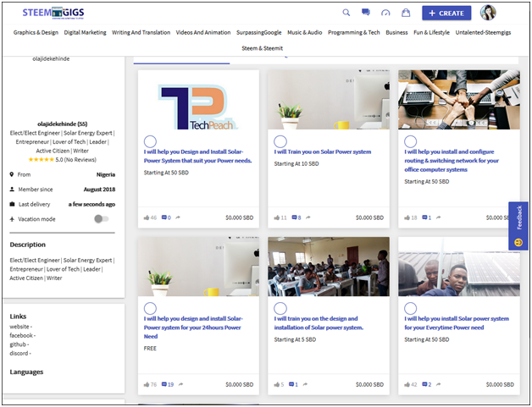Open comments on 'design and installation of Solar power' gig
This screenshot has width=532, height=407.
point(293,384)
